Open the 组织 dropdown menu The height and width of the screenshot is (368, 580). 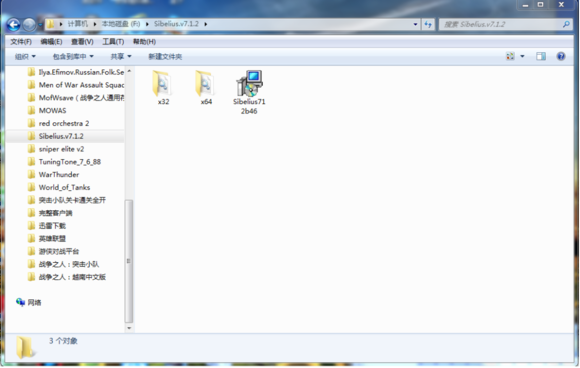25,57
